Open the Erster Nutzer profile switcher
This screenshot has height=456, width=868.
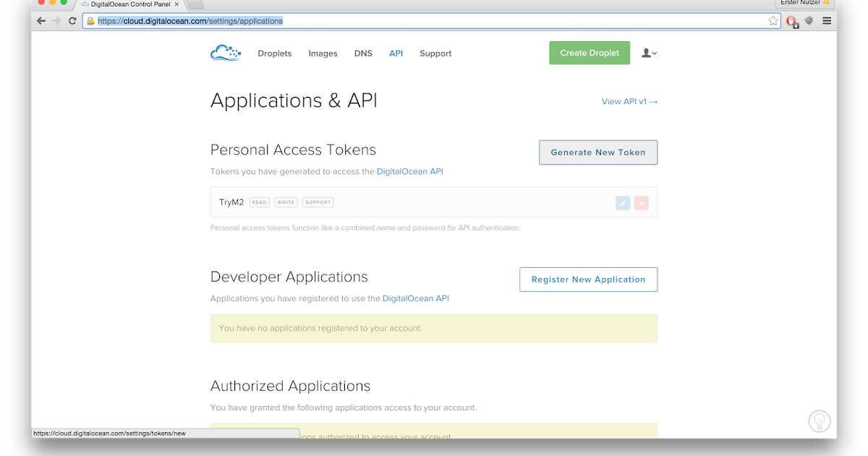coord(804,3)
